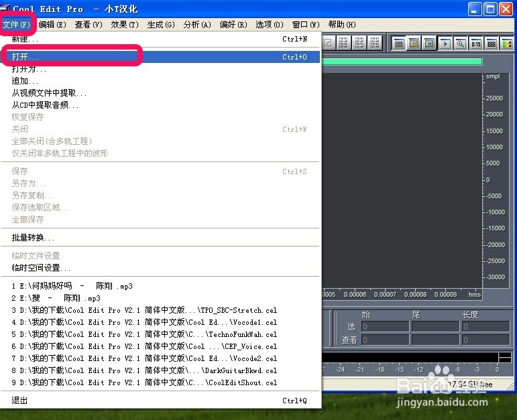Open the 编辑(E) menu
Image resolution: width=517 pixels, height=420 pixels.
point(52,24)
